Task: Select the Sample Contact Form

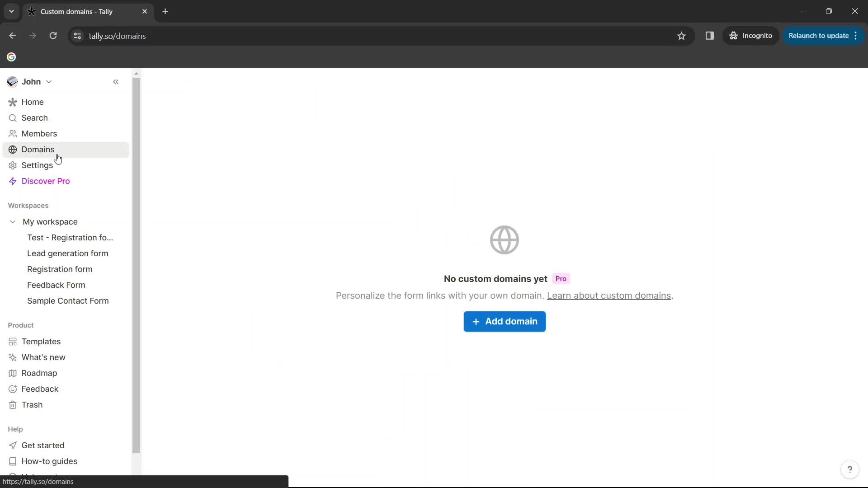Action: (x=67, y=300)
